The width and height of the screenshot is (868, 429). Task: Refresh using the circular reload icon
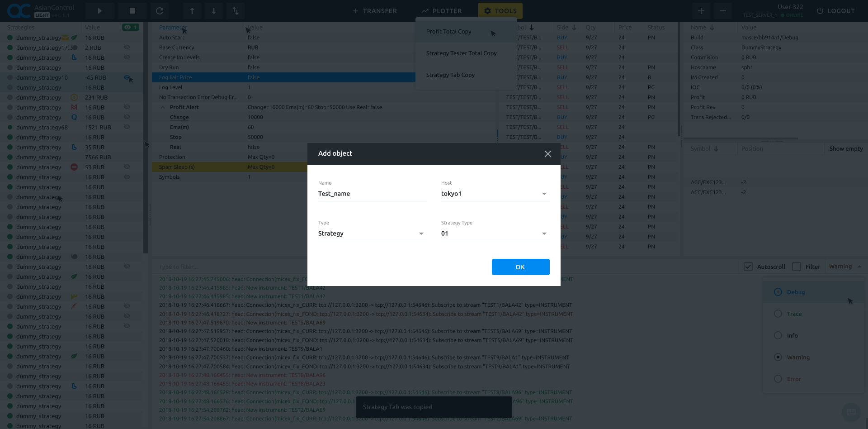[160, 10]
